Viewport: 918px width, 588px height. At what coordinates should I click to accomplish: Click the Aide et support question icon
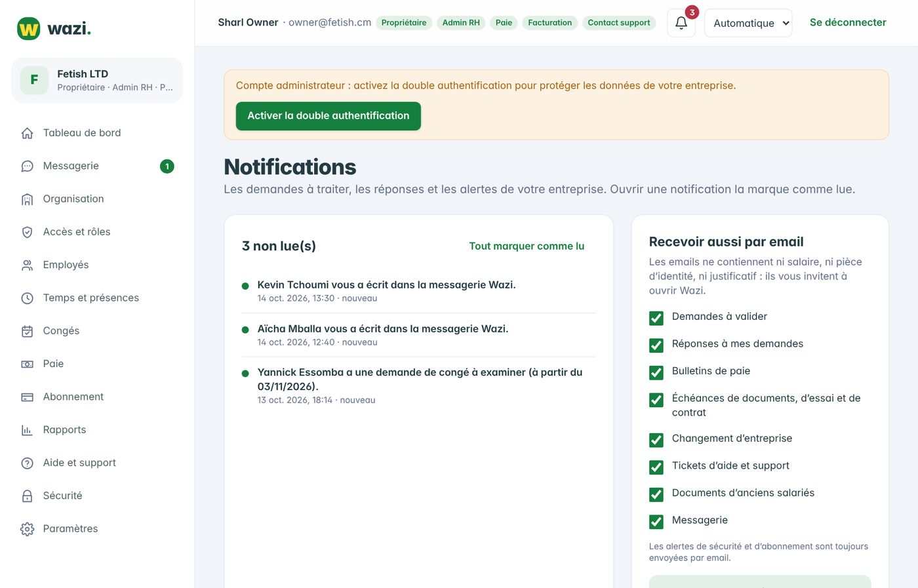click(27, 463)
